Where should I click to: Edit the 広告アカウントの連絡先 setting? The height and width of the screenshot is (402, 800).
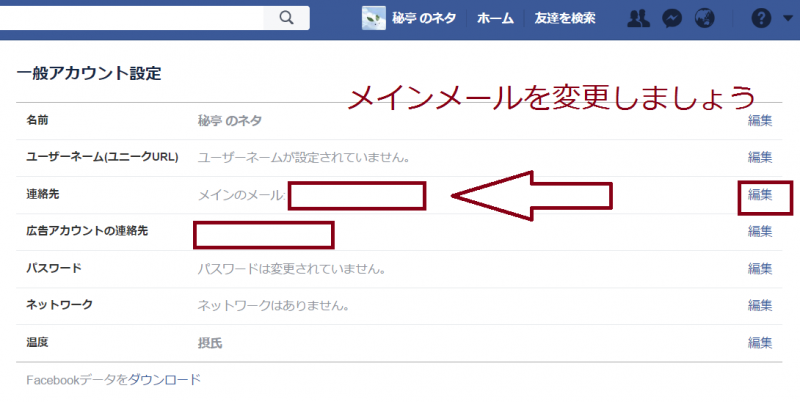coord(760,231)
